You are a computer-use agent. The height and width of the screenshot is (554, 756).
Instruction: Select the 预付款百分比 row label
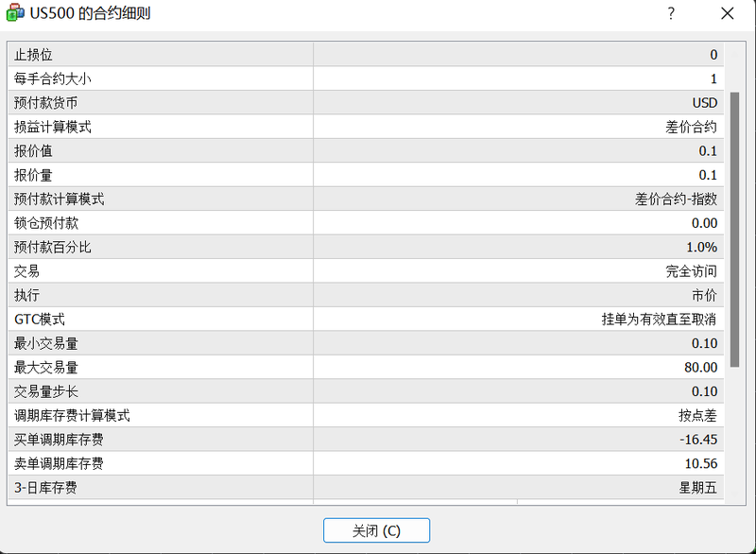[53, 248]
